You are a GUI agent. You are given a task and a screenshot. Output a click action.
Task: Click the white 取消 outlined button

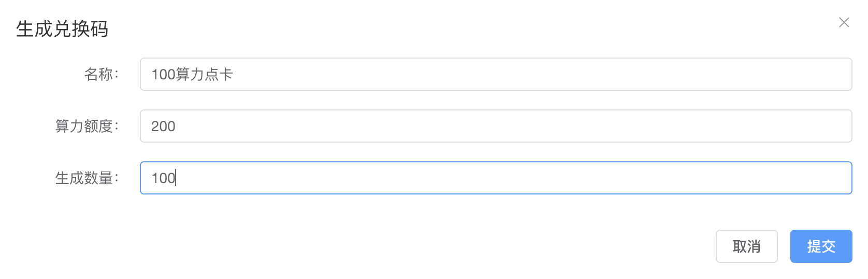pos(746,246)
